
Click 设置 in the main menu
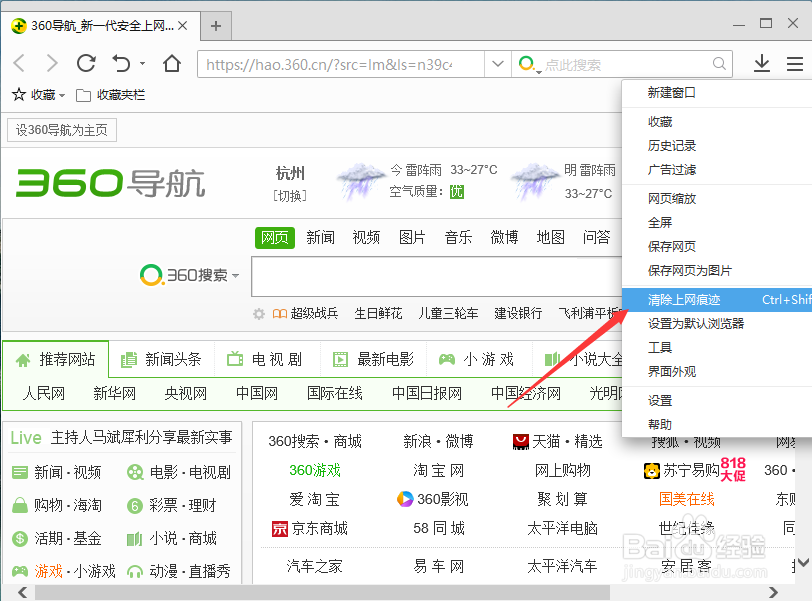pyautogui.click(x=660, y=400)
